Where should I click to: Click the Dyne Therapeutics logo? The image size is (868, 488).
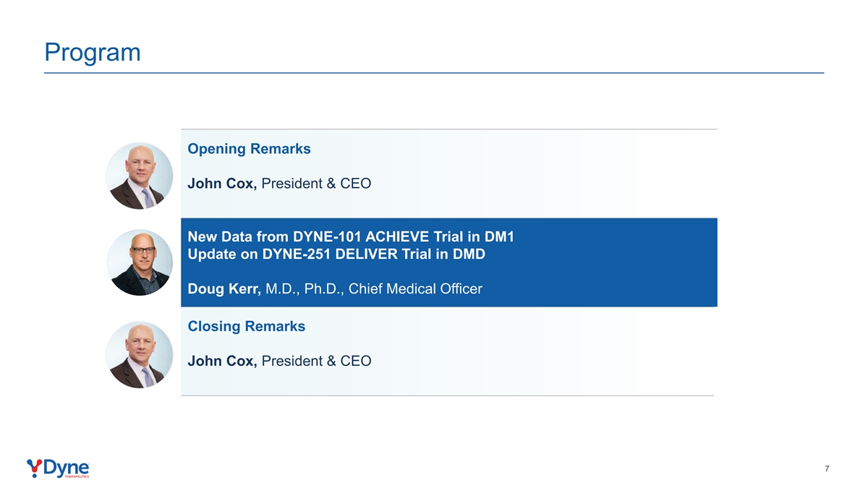tap(58, 468)
